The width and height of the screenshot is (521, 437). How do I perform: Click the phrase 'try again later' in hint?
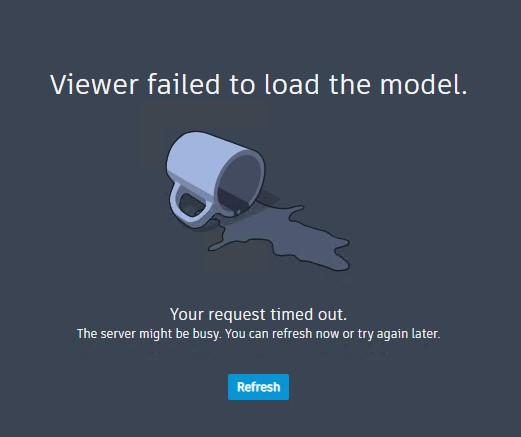click(x=399, y=334)
